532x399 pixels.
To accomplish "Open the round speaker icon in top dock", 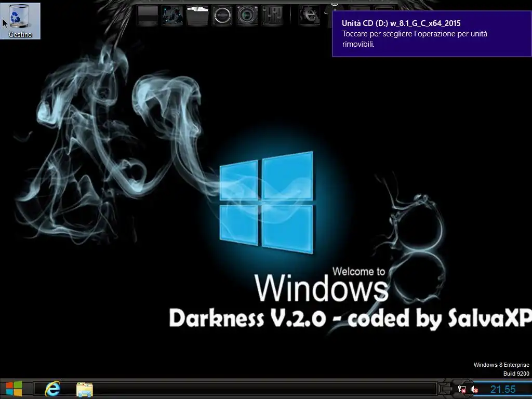I will point(222,15).
